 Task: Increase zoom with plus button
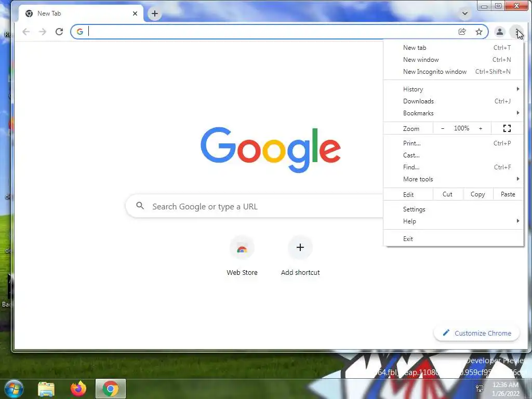481,128
